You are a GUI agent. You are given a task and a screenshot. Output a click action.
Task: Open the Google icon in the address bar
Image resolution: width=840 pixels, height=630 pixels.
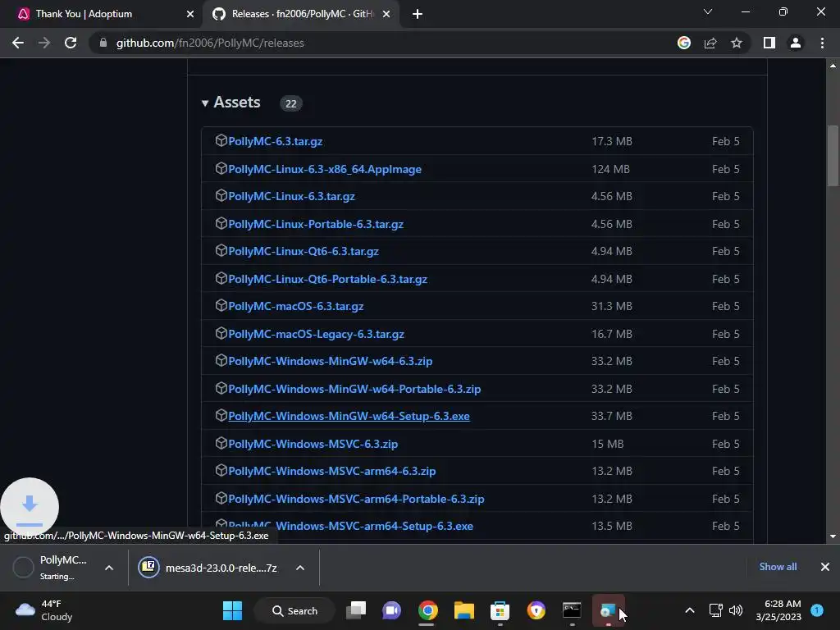point(684,43)
